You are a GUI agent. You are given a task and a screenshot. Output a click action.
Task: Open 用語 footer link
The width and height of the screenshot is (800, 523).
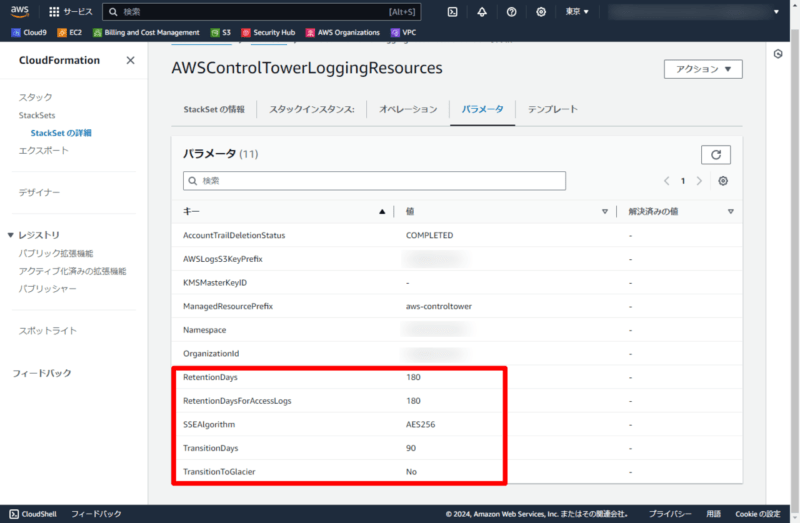point(713,514)
